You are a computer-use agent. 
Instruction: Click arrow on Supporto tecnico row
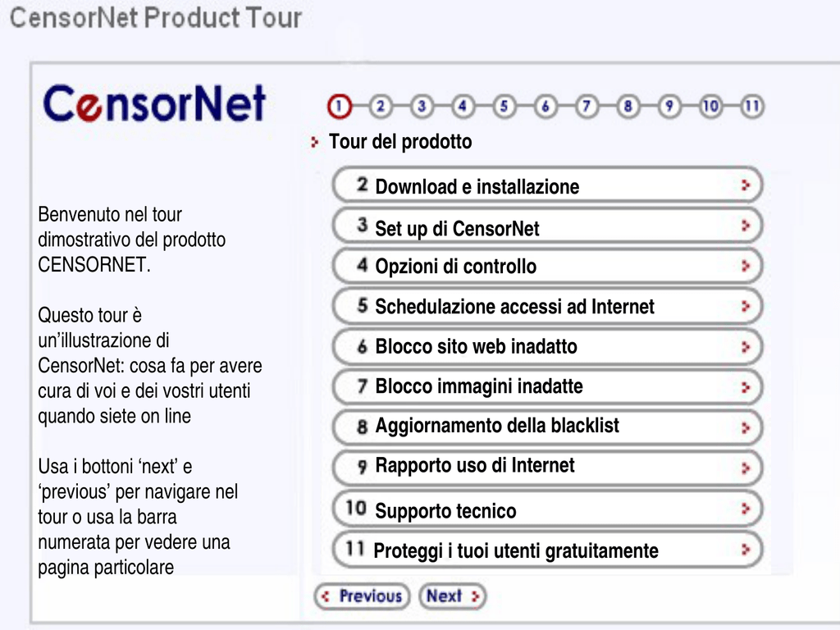coord(745,509)
